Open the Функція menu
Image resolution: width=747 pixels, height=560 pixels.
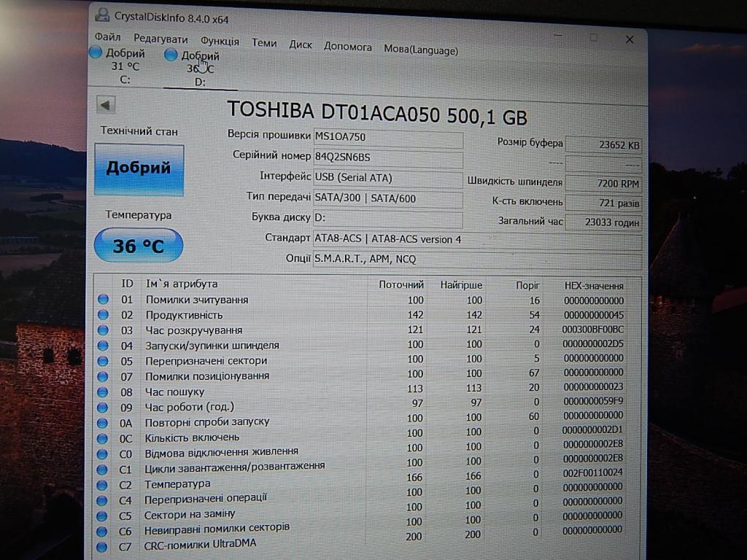tap(220, 42)
